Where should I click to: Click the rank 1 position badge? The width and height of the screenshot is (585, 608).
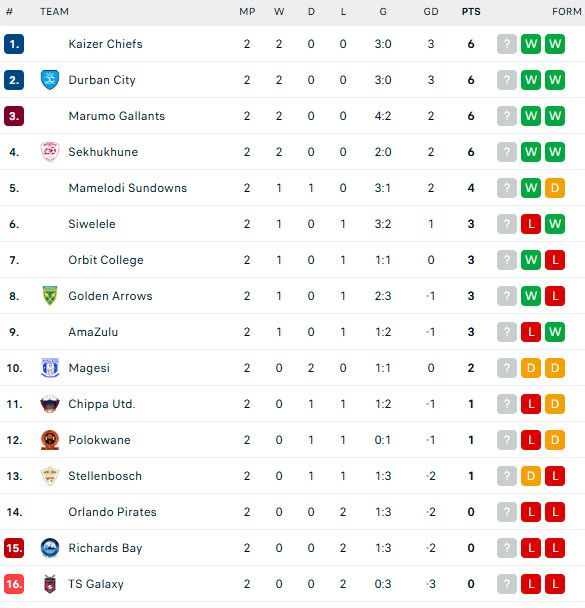[14, 44]
